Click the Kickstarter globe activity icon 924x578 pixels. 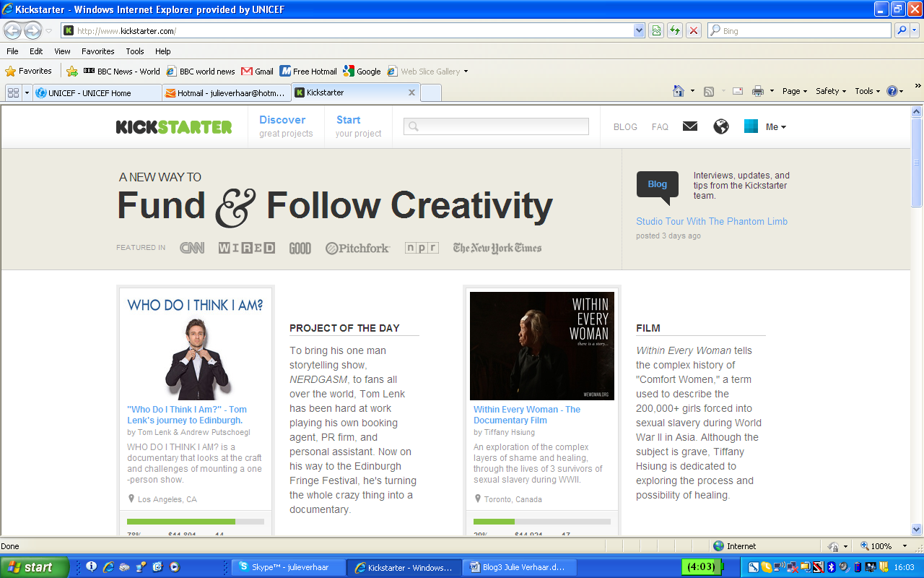coord(721,126)
